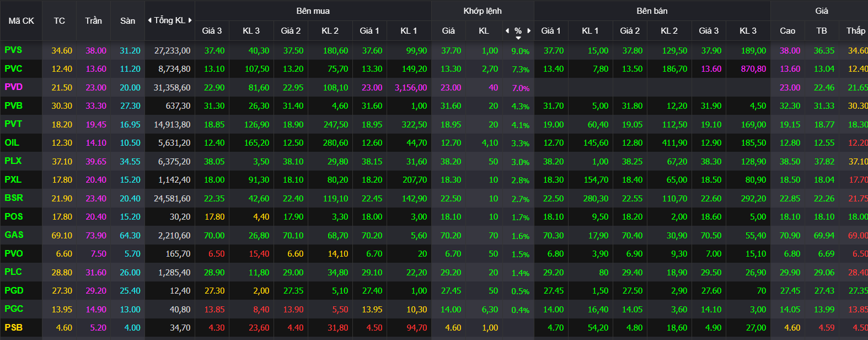Click the 189,00 sell volume for PVS

coord(754,51)
